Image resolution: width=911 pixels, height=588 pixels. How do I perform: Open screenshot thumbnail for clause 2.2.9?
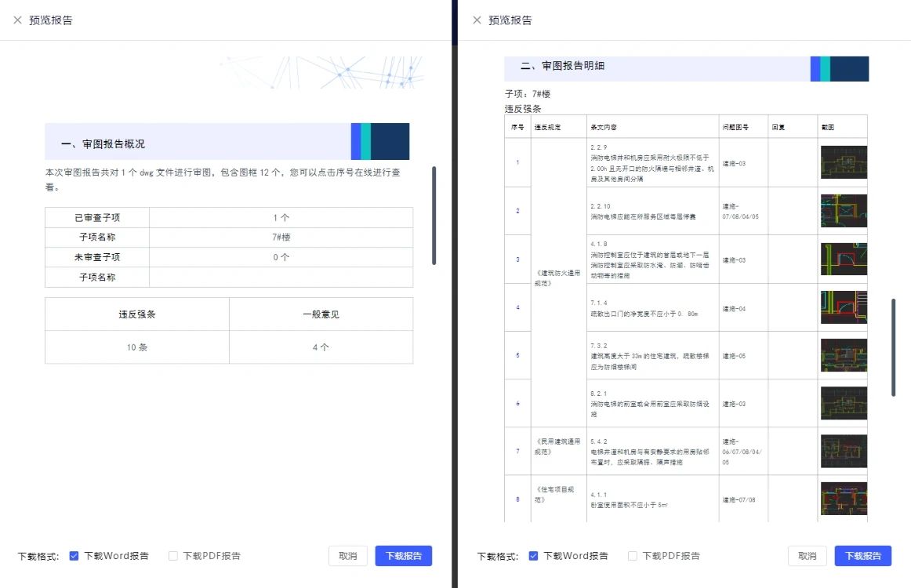843,162
